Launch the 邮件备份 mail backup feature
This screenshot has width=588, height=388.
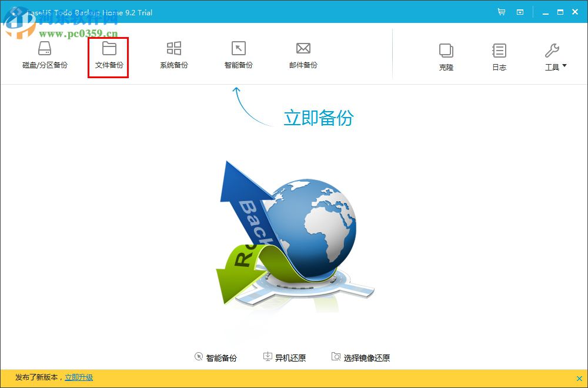coord(303,56)
